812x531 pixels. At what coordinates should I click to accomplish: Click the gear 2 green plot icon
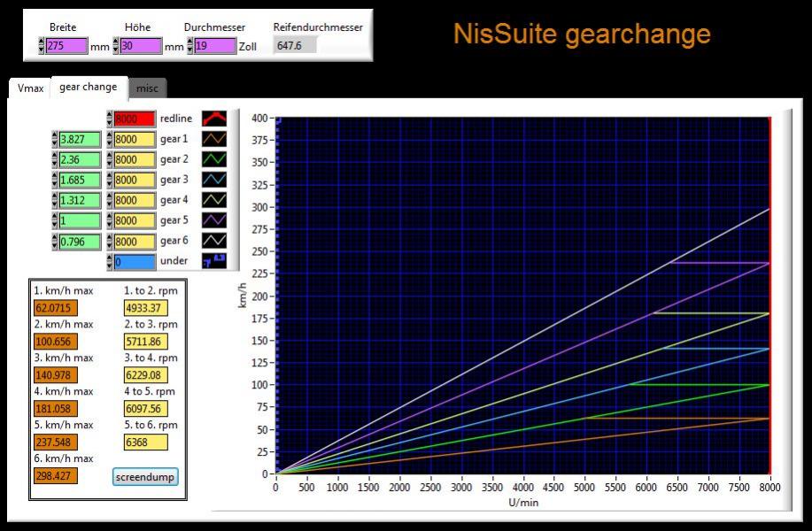(x=214, y=159)
